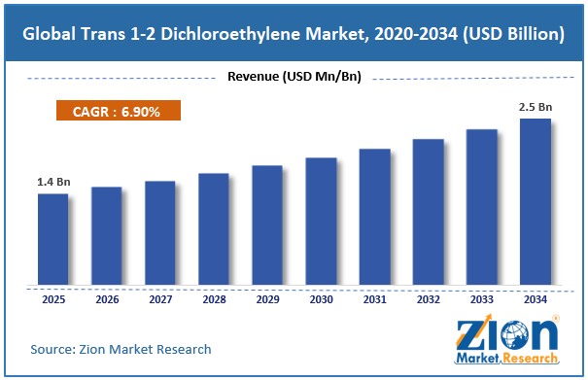The height and width of the screenshot is (380, 588).
Task: Click the 2030 bar in chart
Action: [321, 221]
